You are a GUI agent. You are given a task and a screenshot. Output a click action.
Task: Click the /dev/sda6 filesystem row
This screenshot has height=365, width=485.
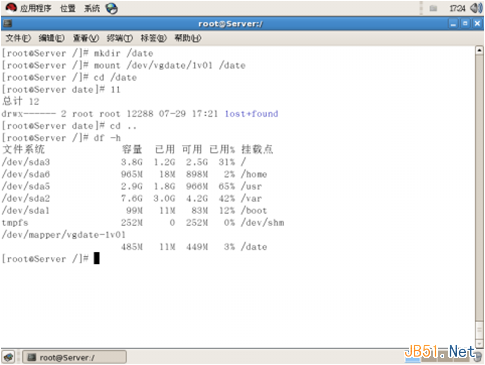[x=134, y=174]
